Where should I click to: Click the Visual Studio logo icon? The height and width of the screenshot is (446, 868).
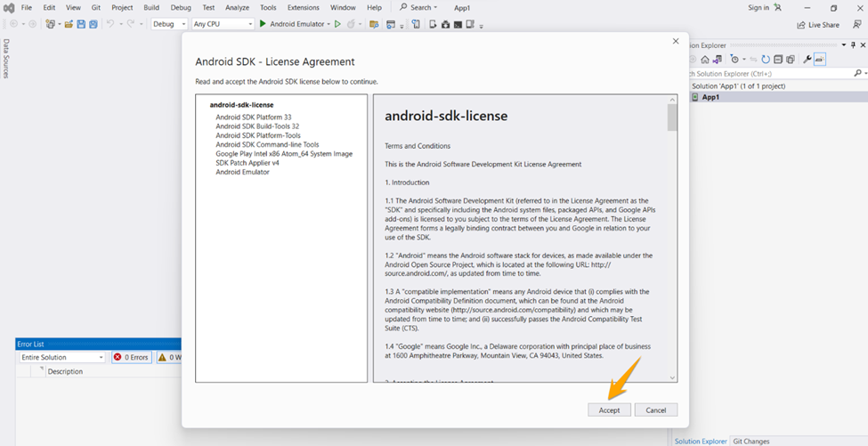coord(9,8)
